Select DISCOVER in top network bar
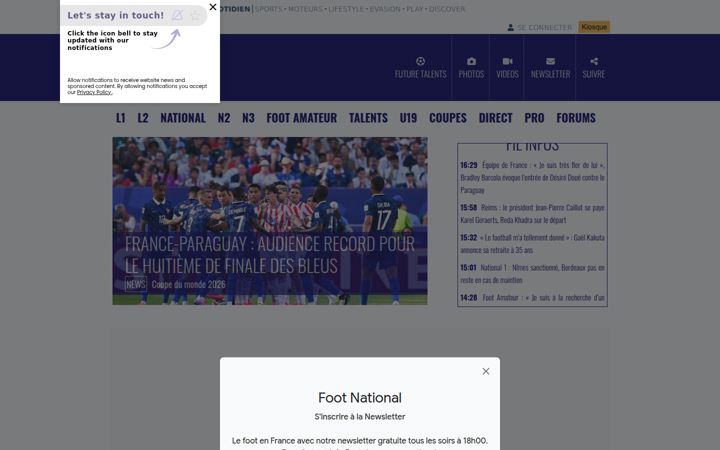Viewport: 720px width, 450px height. click(447, 9)
